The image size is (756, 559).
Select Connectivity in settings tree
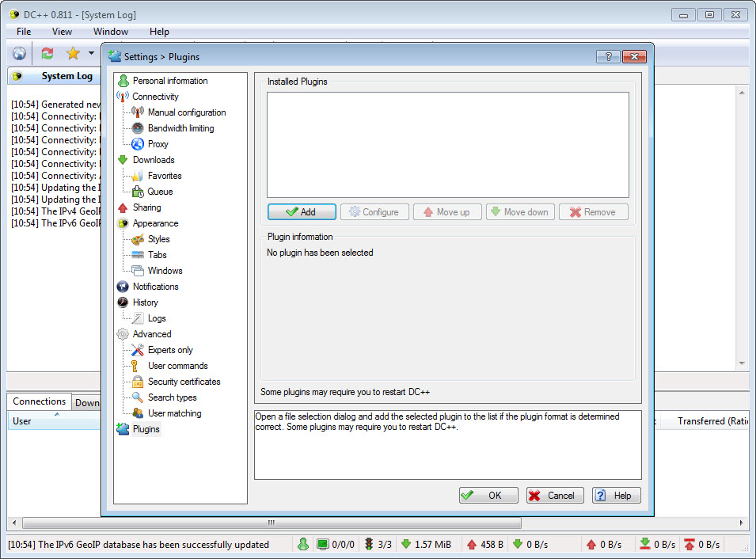tap(155, 97)
